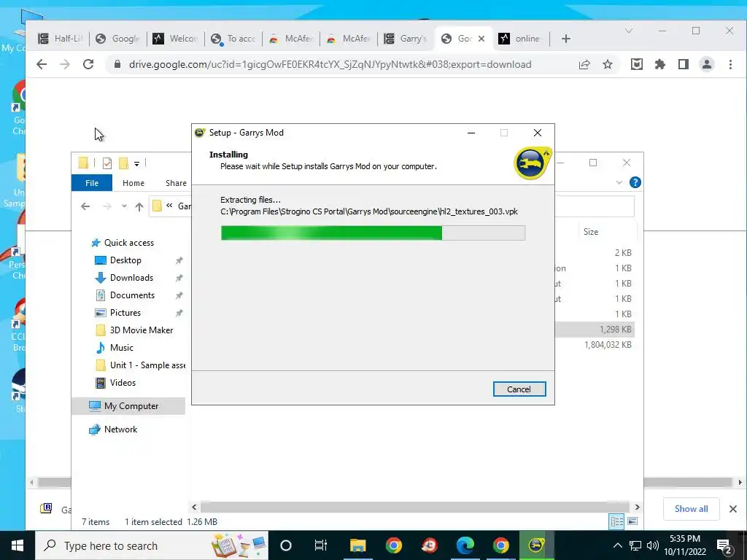Cancel the Garrys Mod installation
Viewport: 747px width, 560px height.
click(x=519, y=389)
